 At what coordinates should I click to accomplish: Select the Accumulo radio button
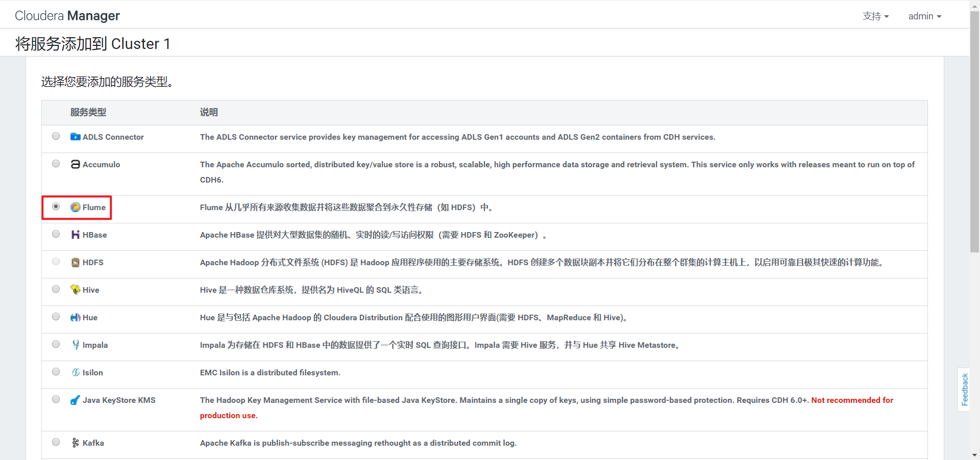tap(56, 164)
